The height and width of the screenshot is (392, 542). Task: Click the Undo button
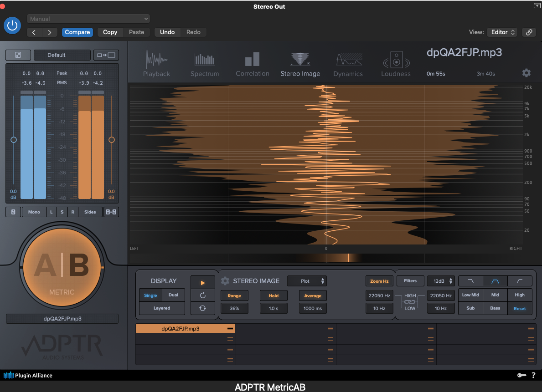(x=167, y=32)
